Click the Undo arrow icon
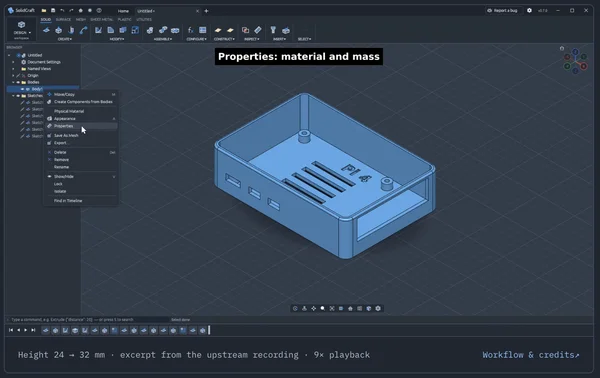600x378 pixels. click(62, 11)
